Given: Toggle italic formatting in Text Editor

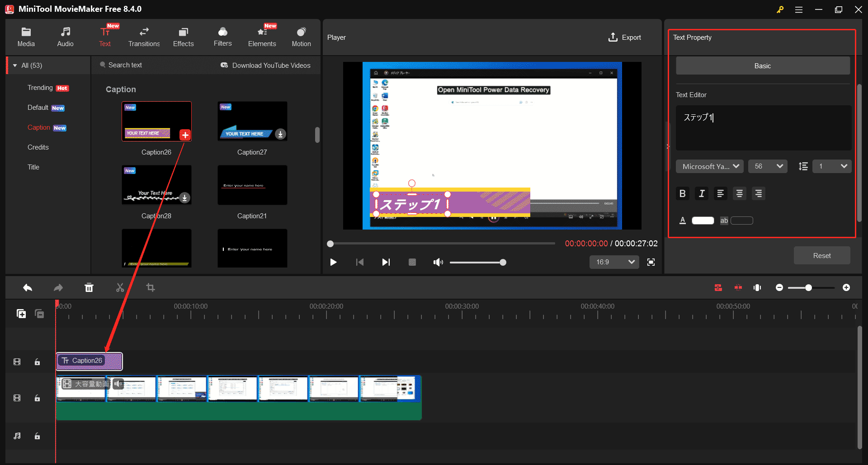Looking at the screenshot, I should pyautogui.click(x=702, y=193).
